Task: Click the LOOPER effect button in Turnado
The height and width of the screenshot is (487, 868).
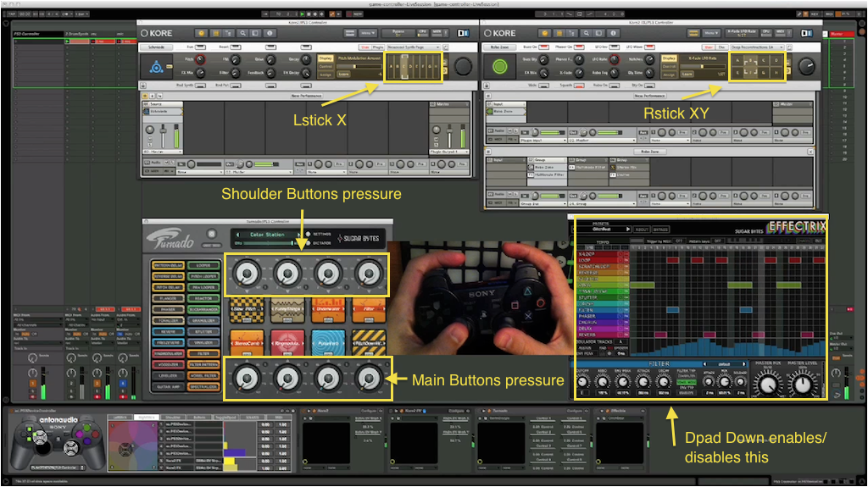Action: coord(203,266)
